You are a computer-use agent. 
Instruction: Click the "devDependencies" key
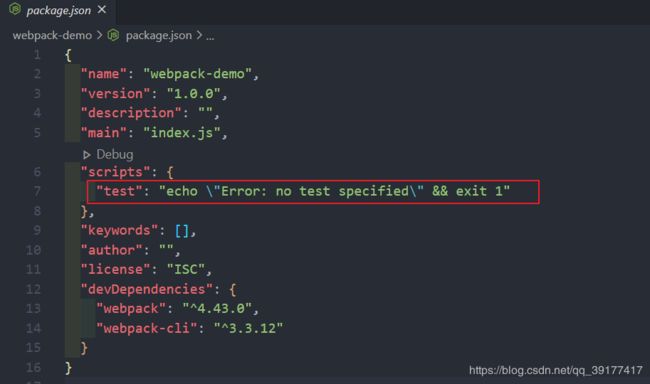coord(147,289)
